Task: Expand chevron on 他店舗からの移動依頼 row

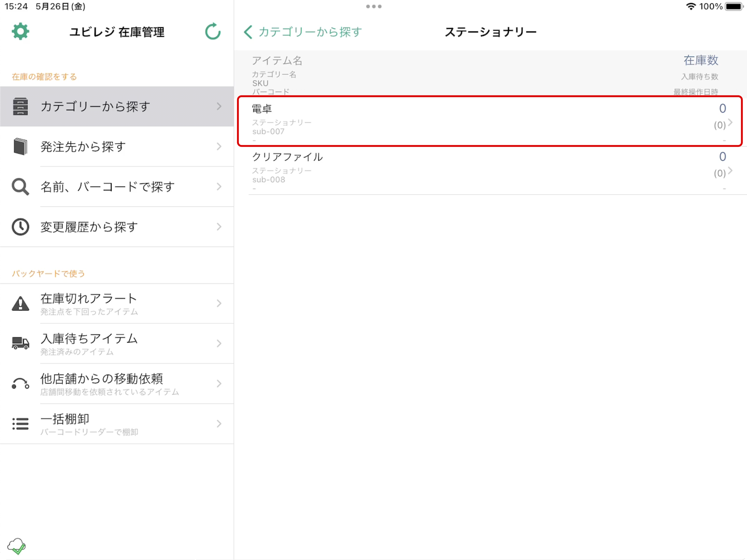Action: pos(219,384)
